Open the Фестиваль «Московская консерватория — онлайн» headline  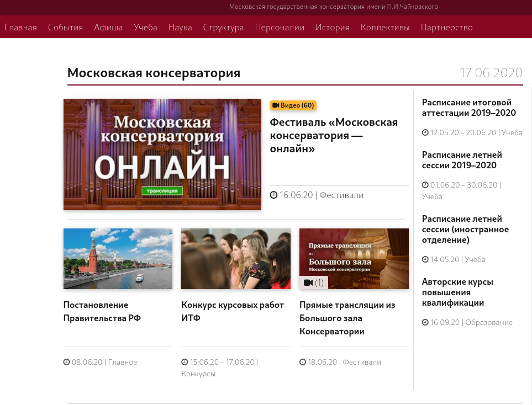334,136
